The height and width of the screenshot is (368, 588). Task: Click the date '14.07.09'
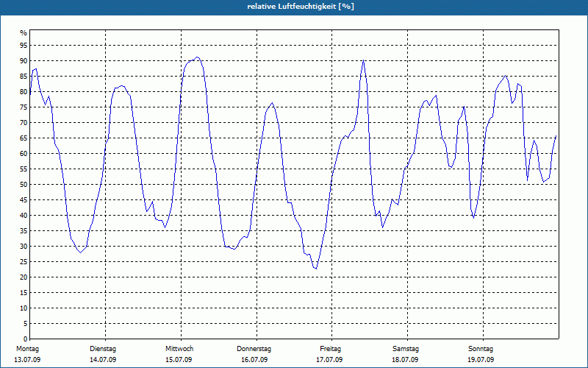coord(103,360)
